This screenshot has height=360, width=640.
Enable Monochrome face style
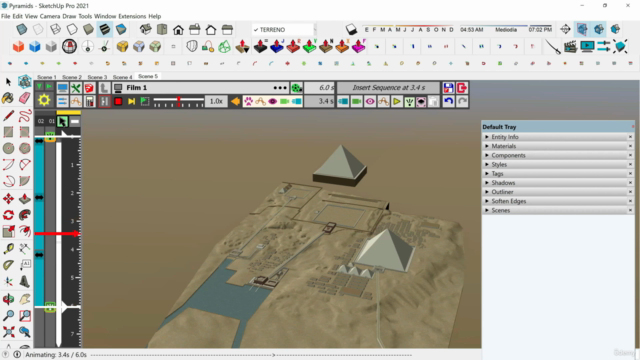[x=121, y=29]
